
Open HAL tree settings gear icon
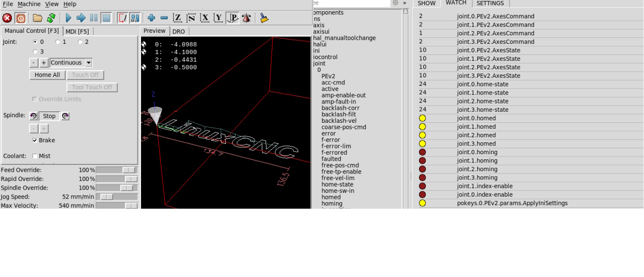click(395, 3)
